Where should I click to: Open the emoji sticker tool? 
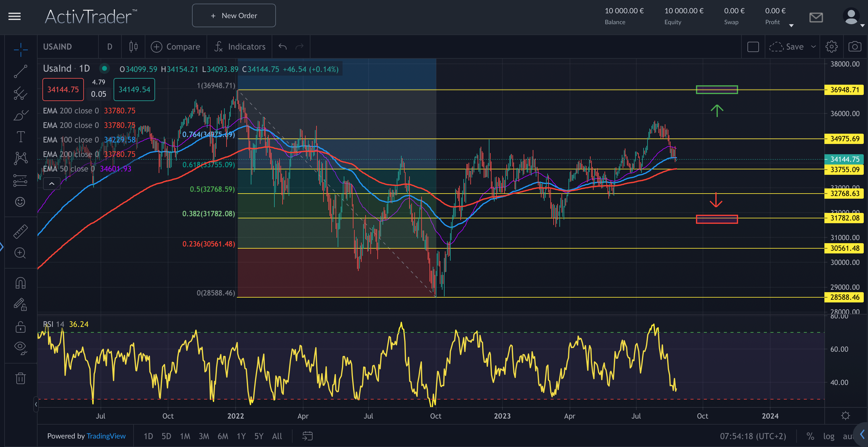click(x=20, y=202)
